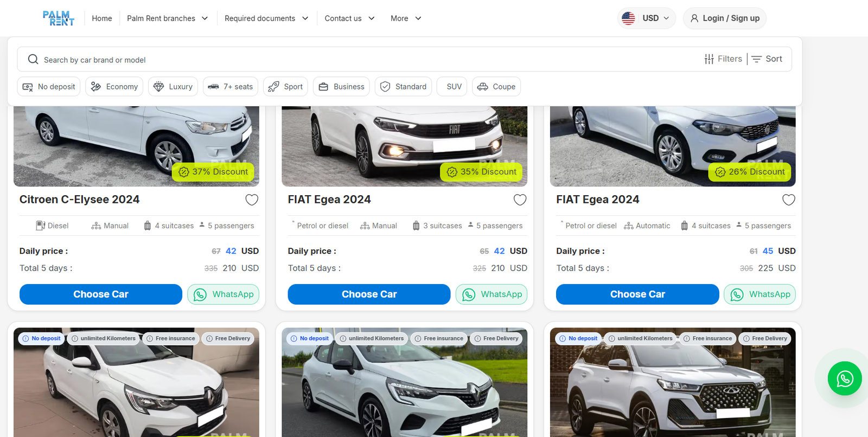Favorite the Automatic FIAT Egea
The width and height of the screenshot is (868, 437).
[x=789, y=200]
